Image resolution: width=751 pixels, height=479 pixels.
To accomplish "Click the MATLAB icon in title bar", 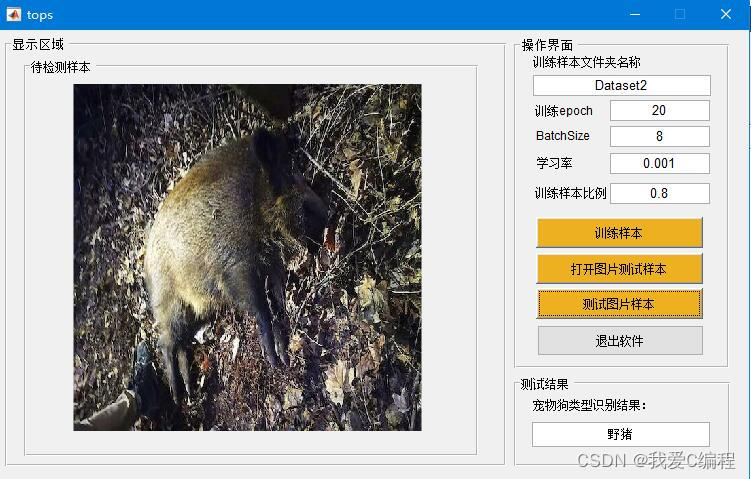I will coord(13,14).
